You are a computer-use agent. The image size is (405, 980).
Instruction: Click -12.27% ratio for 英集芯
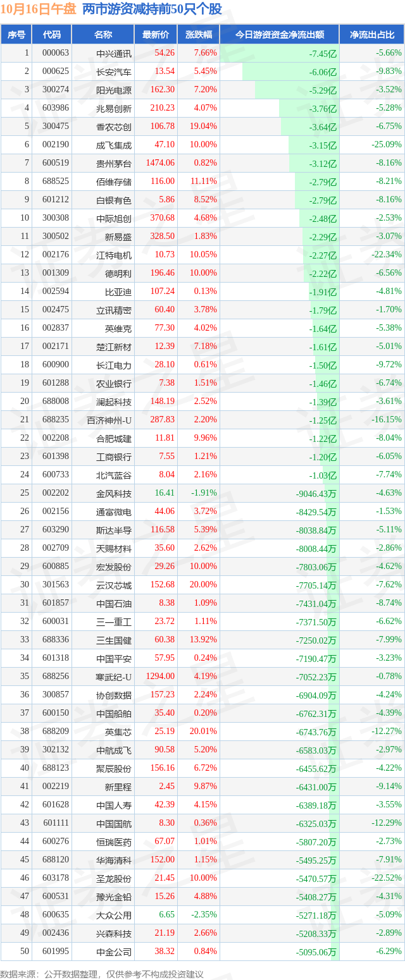[x=386, y=732]
